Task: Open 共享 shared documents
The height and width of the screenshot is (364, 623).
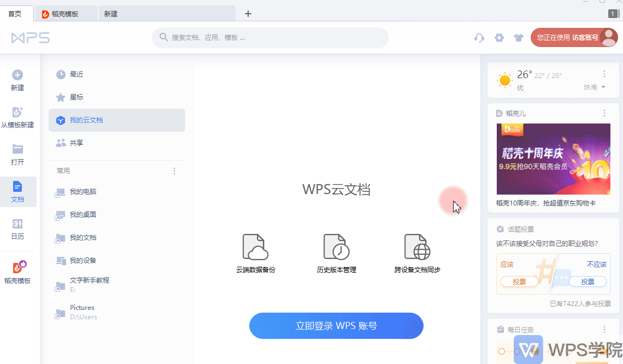Action: (x=117, y=143)
